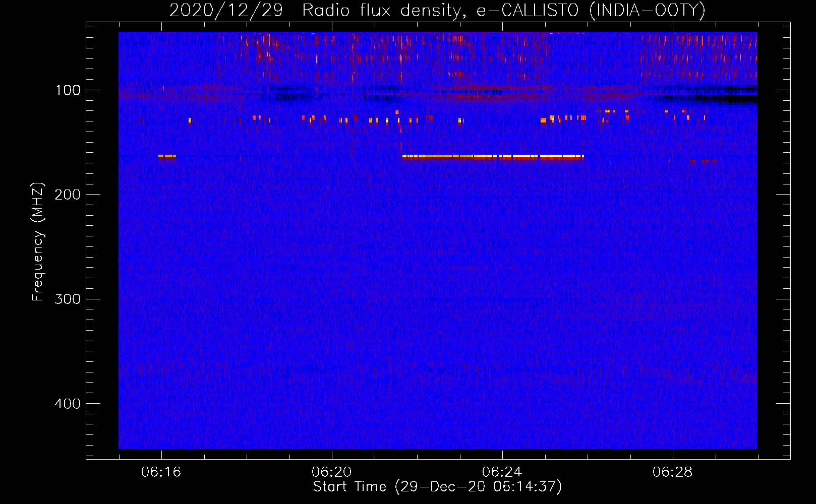Click the plot title 'Radio flux density, e-CALLISTO (INDIA-OOTY)'
The image size is (816, 504).
[x=503, y=11]
